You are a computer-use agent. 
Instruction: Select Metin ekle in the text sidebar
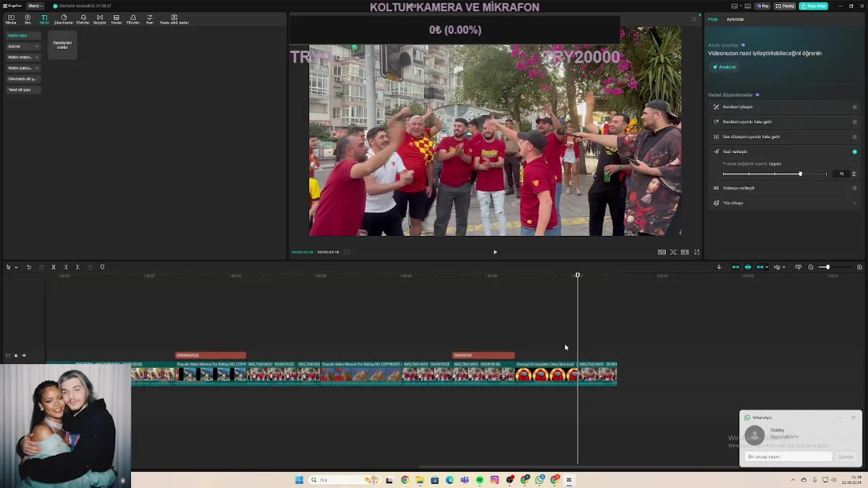22,35
